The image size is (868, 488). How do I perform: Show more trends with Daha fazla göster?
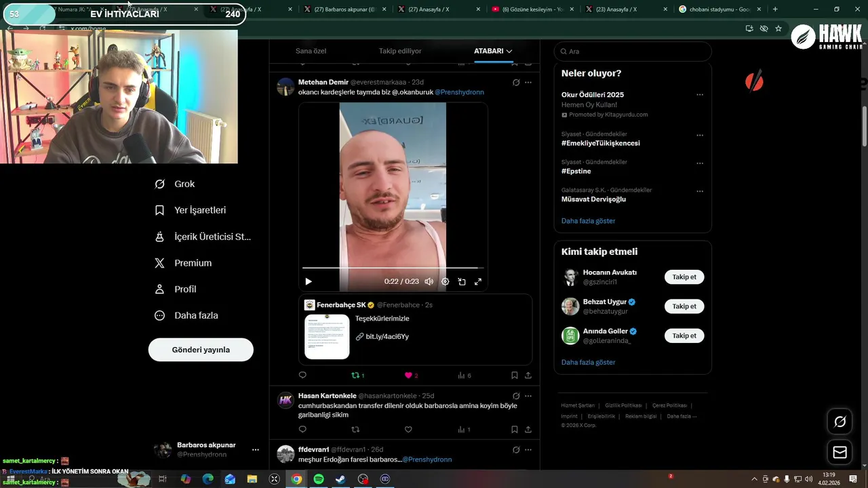pos(588,221)
